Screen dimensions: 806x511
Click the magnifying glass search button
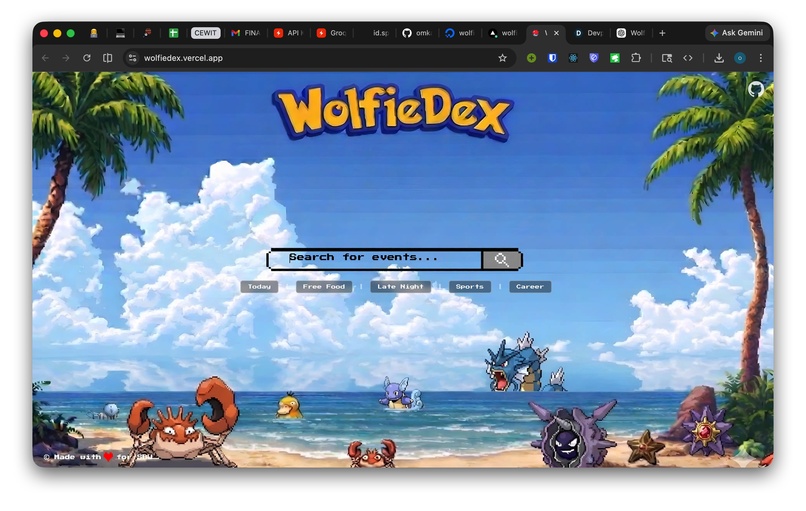pyautogui.click(x=501, y=260)
